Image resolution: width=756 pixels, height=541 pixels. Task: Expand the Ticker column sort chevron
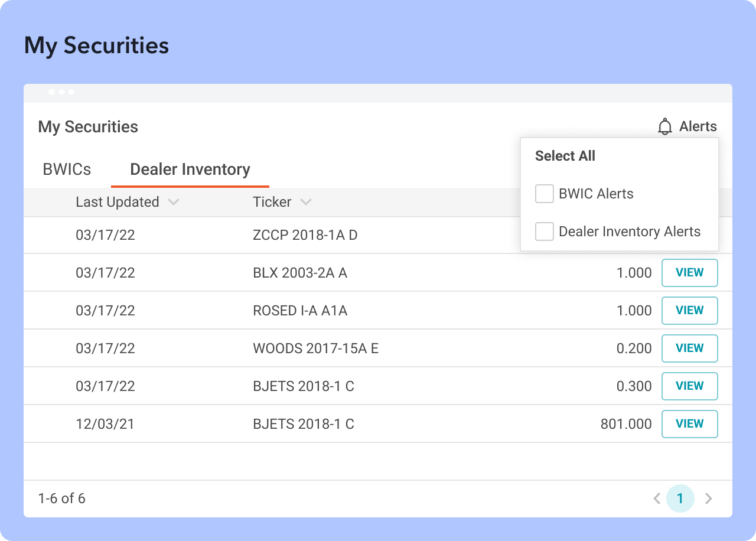(305, 202)
